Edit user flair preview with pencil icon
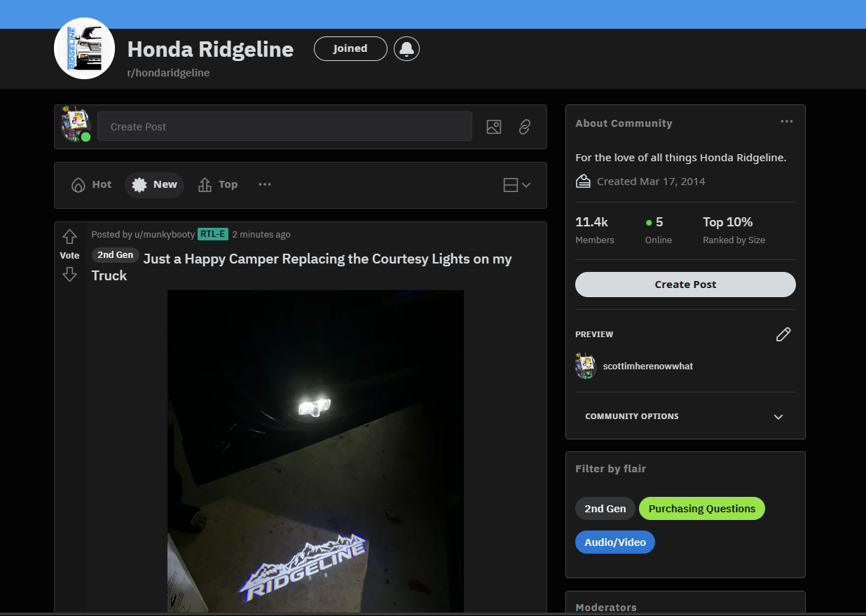Viewport: 866px width, 616px height. point(783,334)
